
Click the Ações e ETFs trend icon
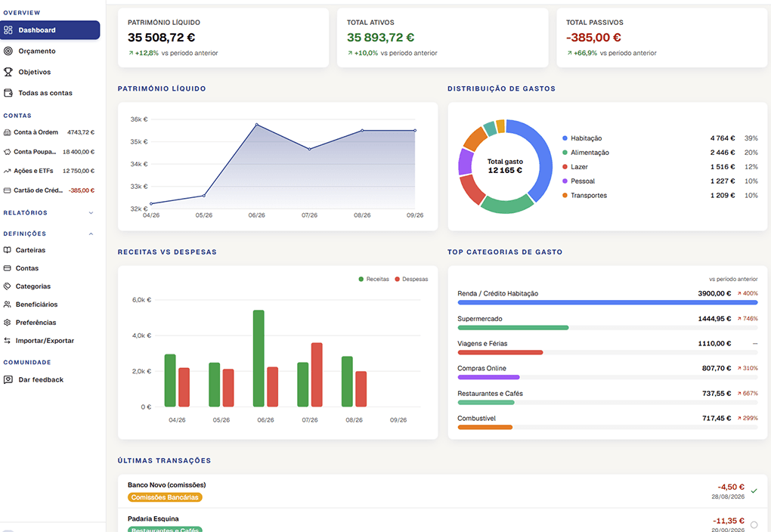7,171
